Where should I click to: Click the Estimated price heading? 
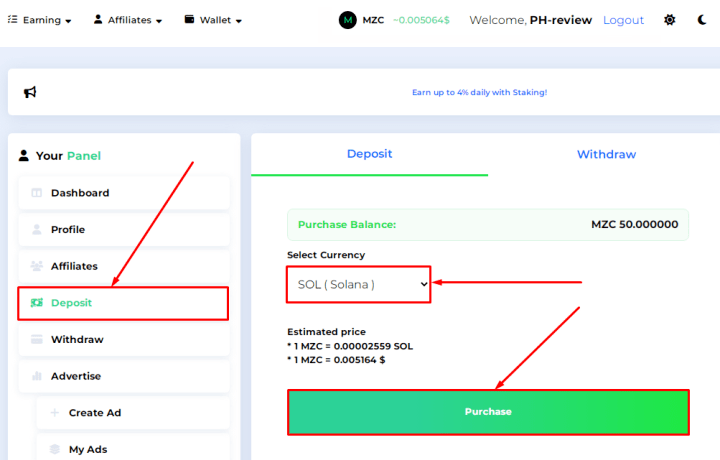[326, 331]
